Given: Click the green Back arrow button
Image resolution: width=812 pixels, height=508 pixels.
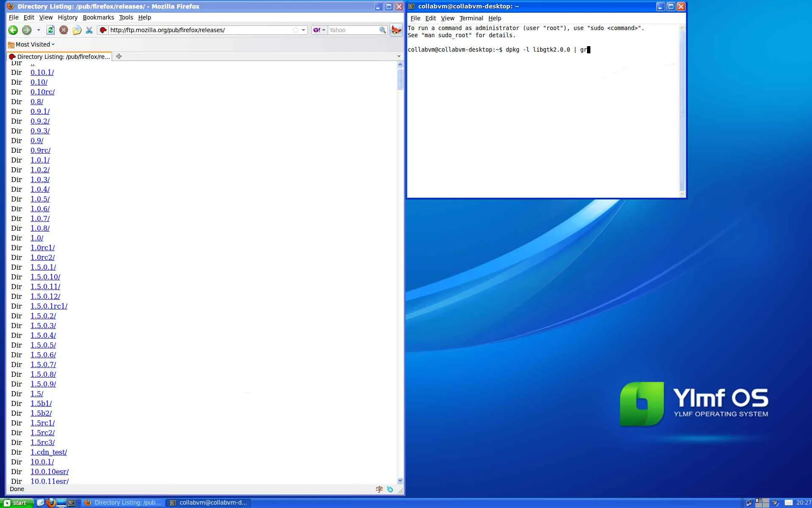Looking at the screenshot, I should (x=13, y=30).
